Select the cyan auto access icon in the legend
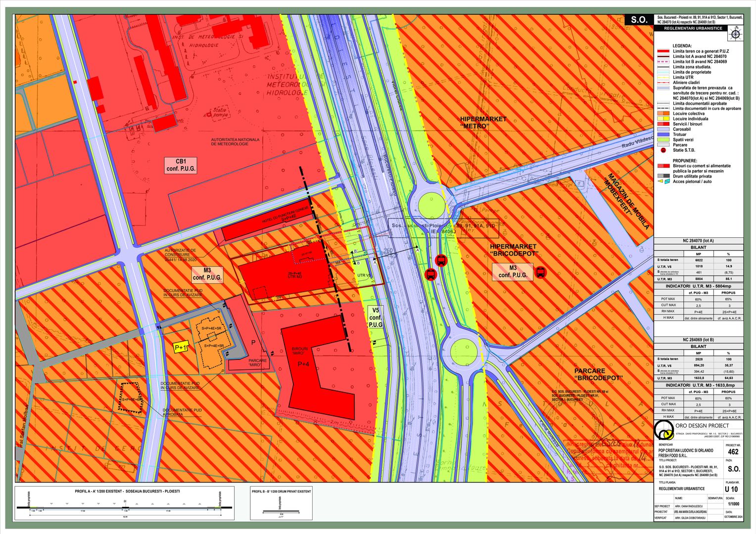This screenshot has width=756, height=534. click(x=667, y=181)
